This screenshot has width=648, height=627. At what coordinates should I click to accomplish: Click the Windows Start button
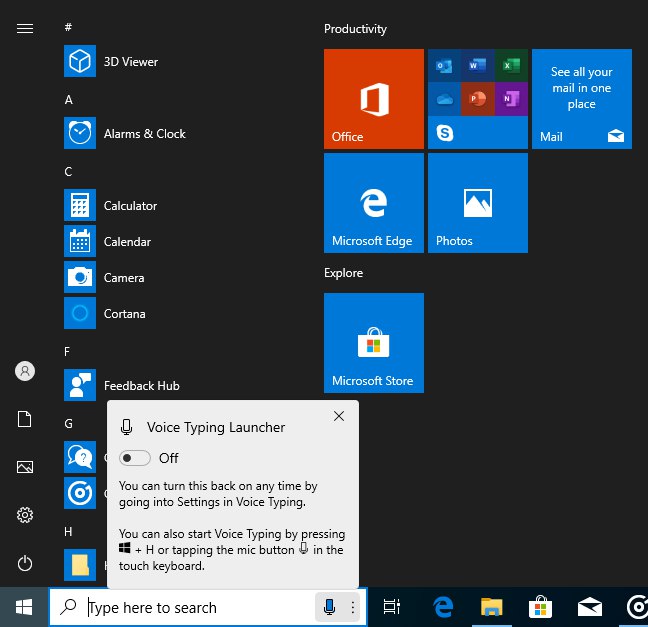[x=24, y=607]
